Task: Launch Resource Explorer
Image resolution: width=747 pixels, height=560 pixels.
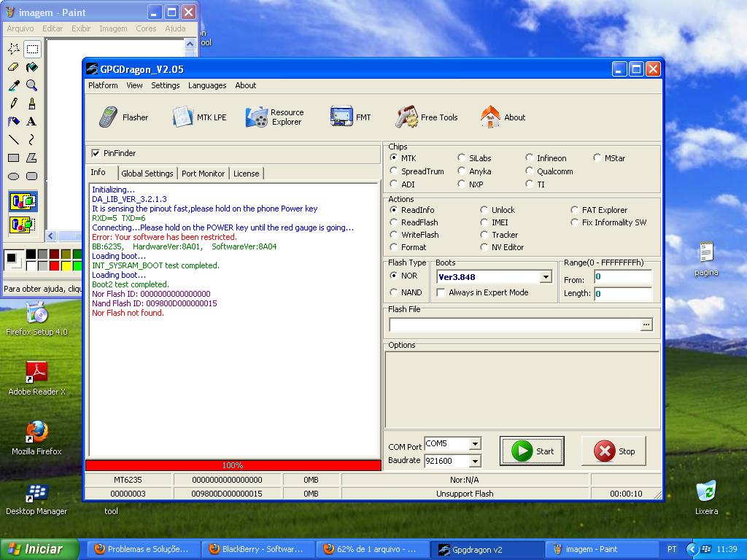Action: pos(275,117)
